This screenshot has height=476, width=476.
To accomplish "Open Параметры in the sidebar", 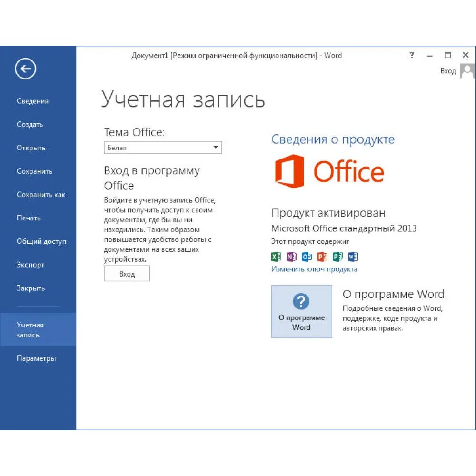I will click(x=36, y=358).
